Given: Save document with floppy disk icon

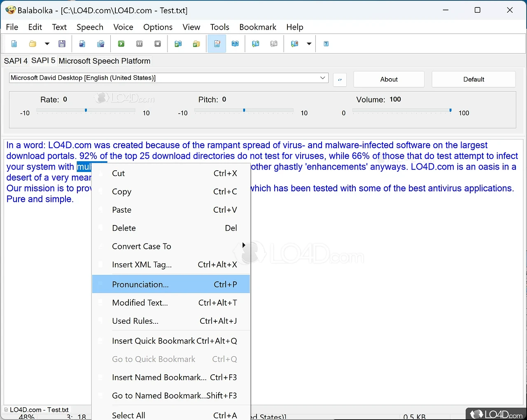Looking at the screenshot, I should tap(62, 44).
